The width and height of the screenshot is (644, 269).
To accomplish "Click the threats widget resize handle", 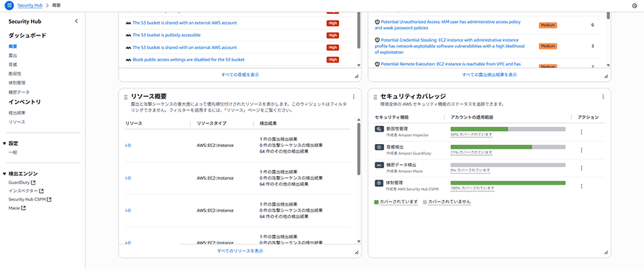I will [x=357, y=76].
